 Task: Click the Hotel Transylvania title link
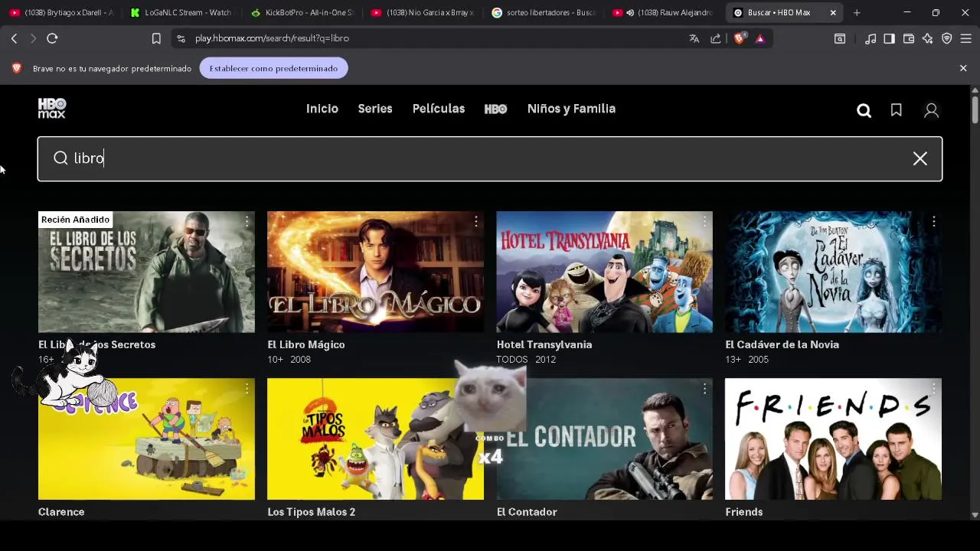coord(544,344)
